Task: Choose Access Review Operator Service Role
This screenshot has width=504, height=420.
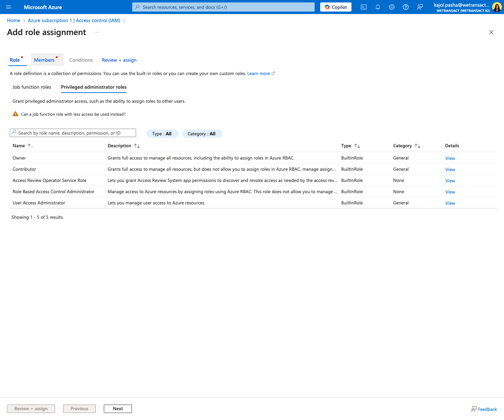Action: (x=253, y=181)
